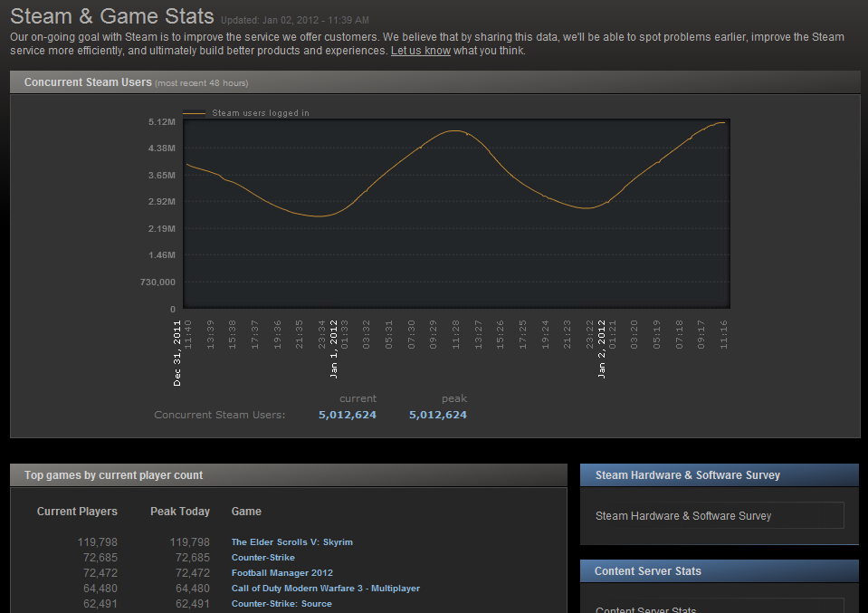Open The Elder Scrolls V: Skyrim game link

click(291, 542)
